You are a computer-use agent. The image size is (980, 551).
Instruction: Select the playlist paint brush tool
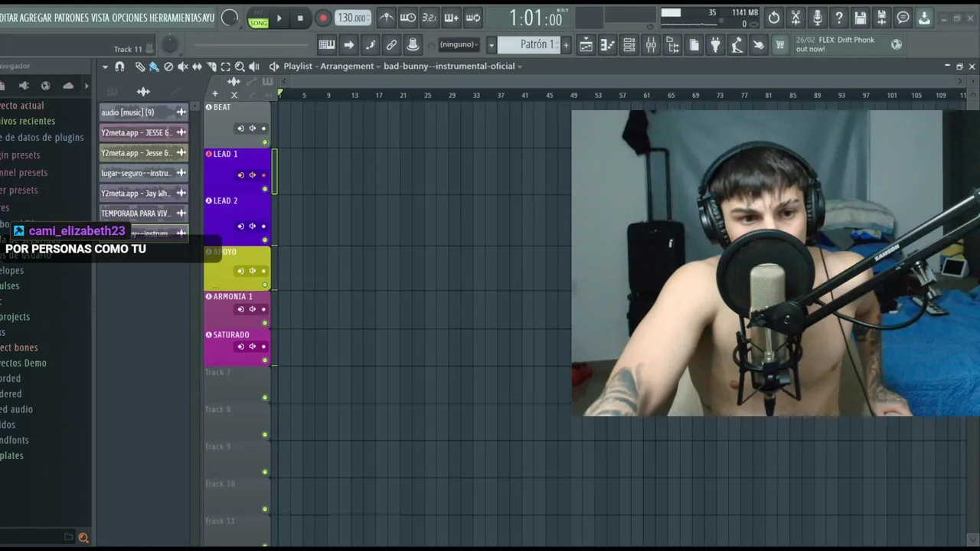(x=154, y=67)
